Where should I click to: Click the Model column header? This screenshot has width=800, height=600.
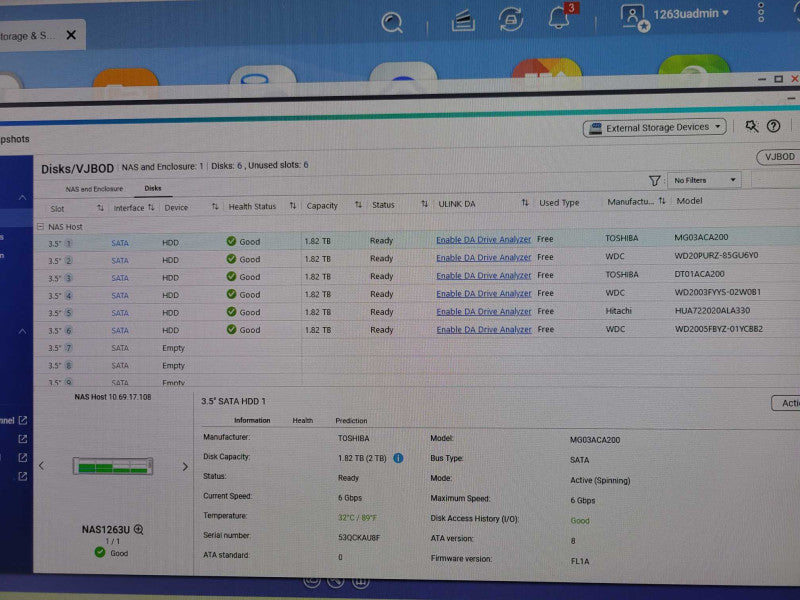coord(689,201)
